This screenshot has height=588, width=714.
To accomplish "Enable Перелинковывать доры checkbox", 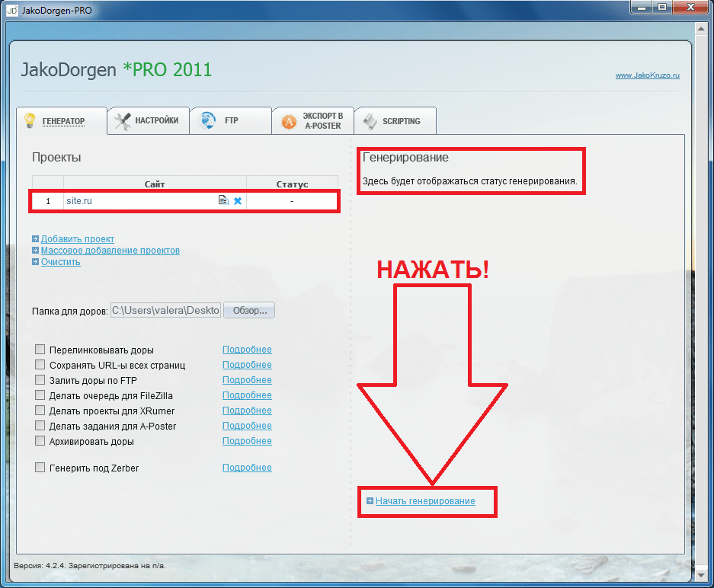I will [x=40, y=350].
